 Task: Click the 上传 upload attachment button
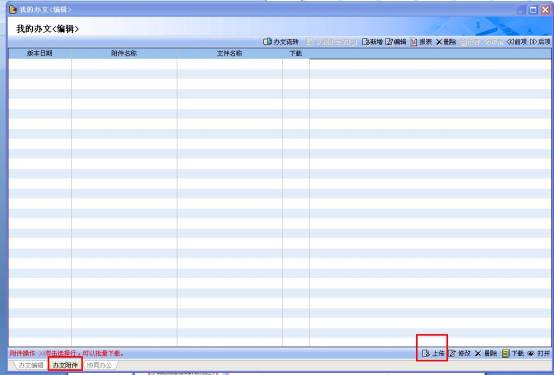[x=433, y=353]
